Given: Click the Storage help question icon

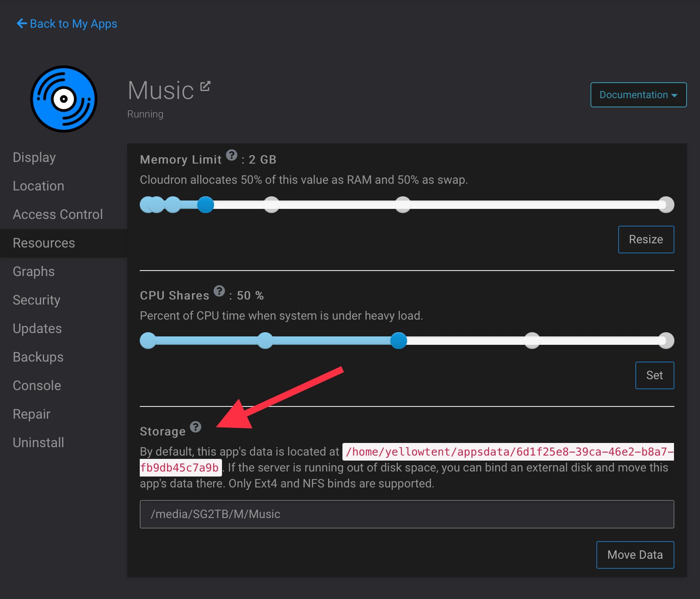Looking at the screenshot, I should [x=196, y=427].
